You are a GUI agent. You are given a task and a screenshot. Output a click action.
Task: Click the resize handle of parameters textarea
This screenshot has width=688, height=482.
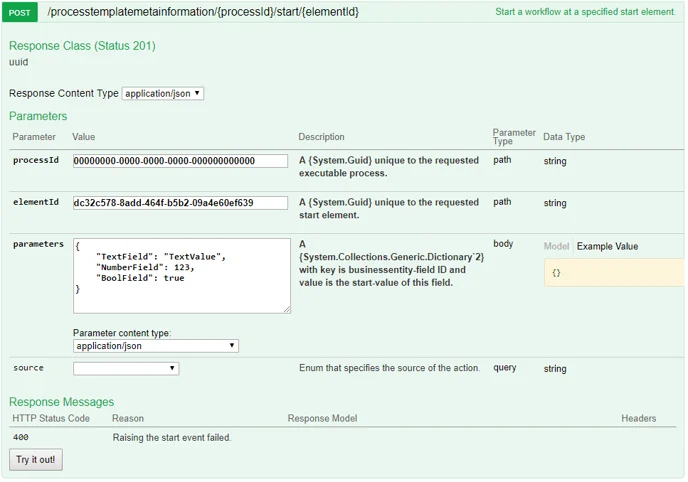pos(286,309)
